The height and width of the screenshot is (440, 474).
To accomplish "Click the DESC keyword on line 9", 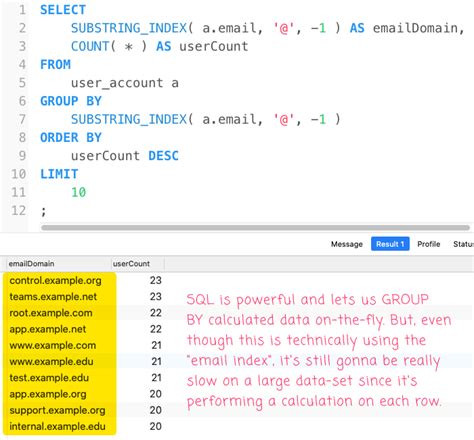I will [x=163, y=156].
